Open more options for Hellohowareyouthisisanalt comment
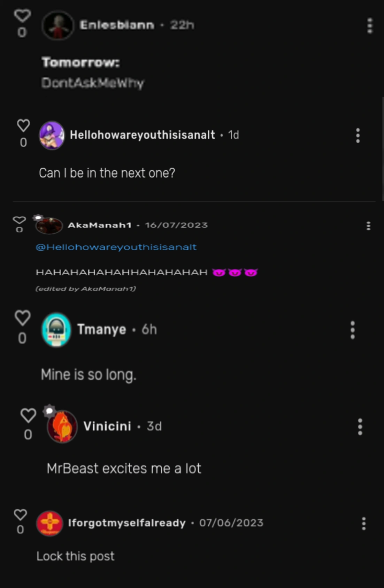Image resolution: width=384 pixels, height=588 pixels. [358, 135]
